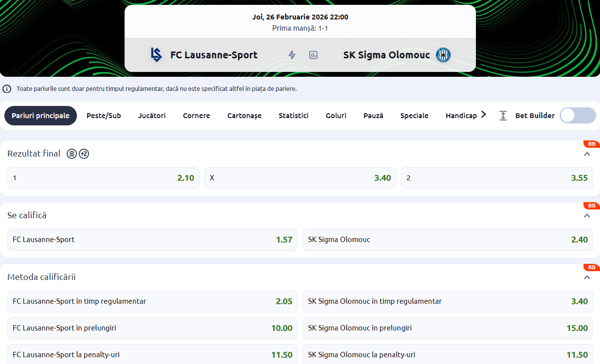Collapse the Metoda calificării market
This screenshot has width=600, height=364.
coord(587,277)
